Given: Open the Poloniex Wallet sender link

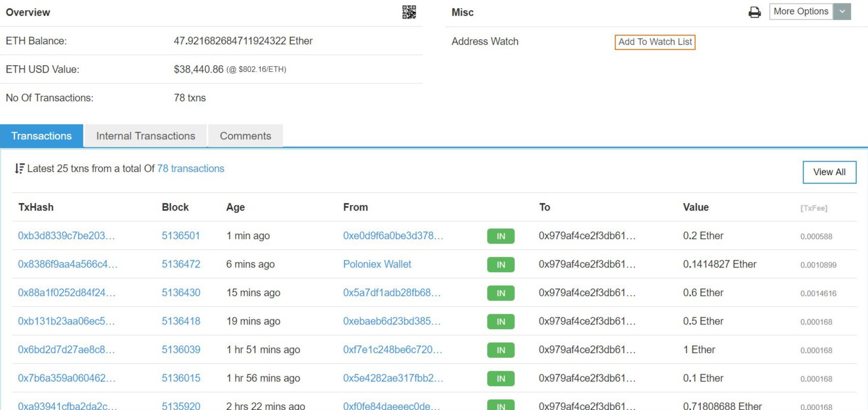Looking at the screenshot, I should (377, 264).
